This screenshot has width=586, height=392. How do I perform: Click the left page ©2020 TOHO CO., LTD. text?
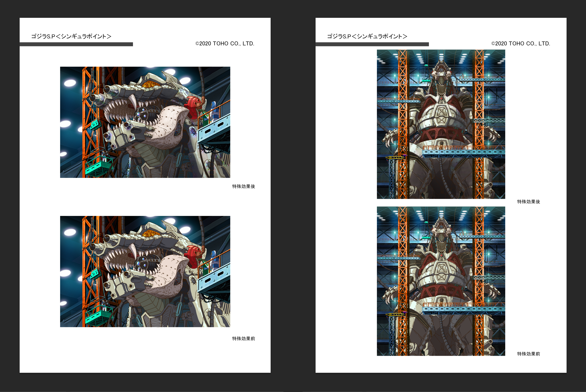coord(225,44)
